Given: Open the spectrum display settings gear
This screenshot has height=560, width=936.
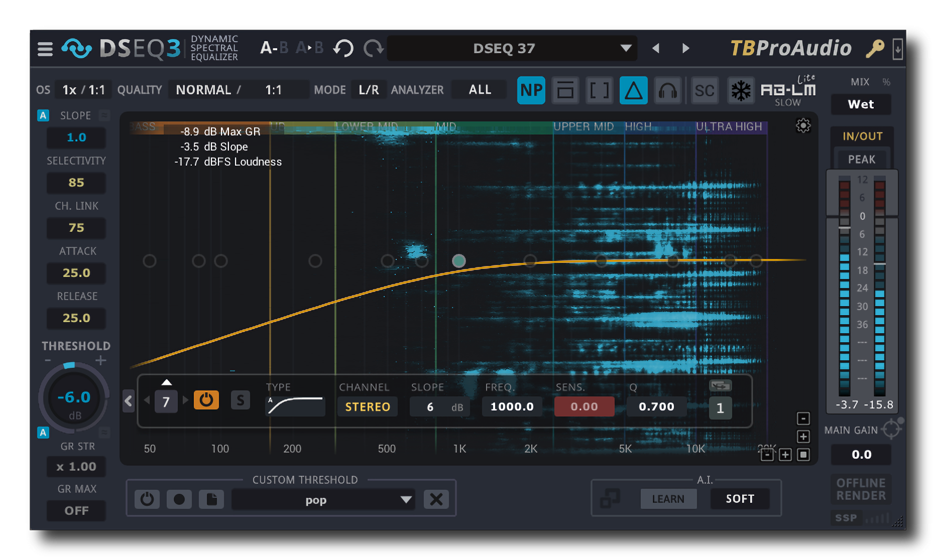Looking at the screenshot, I should 803,125.
